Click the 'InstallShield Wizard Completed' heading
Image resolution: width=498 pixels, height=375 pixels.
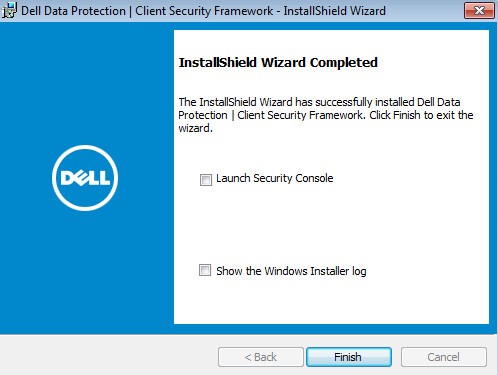tap(278, 63)
